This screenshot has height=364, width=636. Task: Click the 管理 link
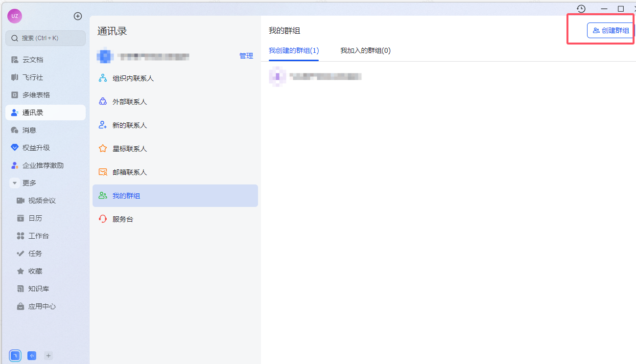coord(246,56)
